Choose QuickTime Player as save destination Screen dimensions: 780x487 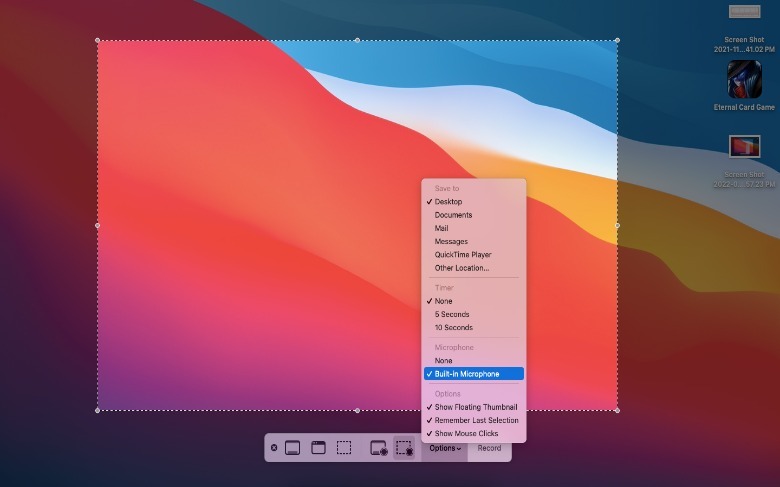pyautogui.click(x=463, y=255)
